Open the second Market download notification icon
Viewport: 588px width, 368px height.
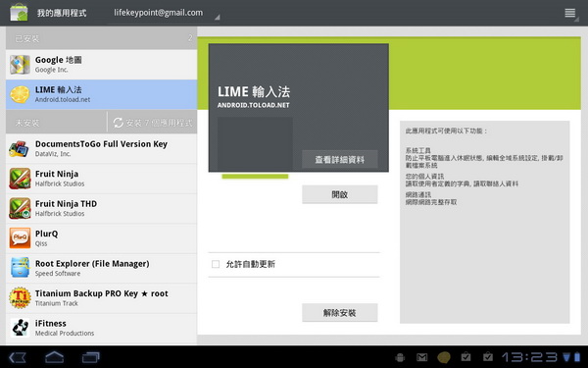pyautogui.click(x=488, y=356)
